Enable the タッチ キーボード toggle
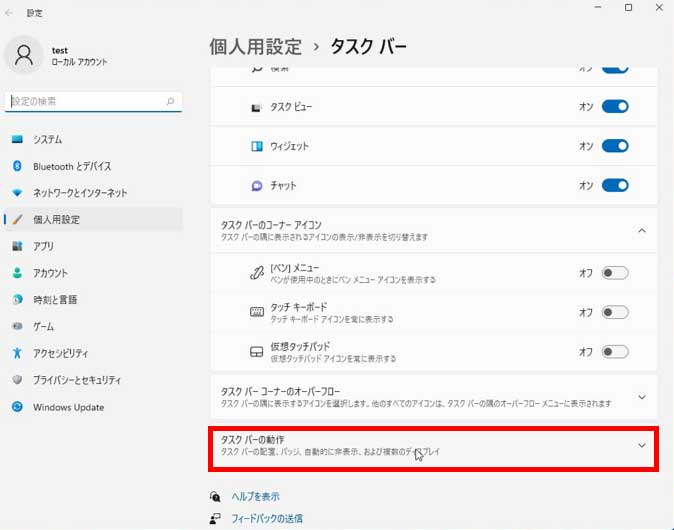 click(x=614, y=312)
